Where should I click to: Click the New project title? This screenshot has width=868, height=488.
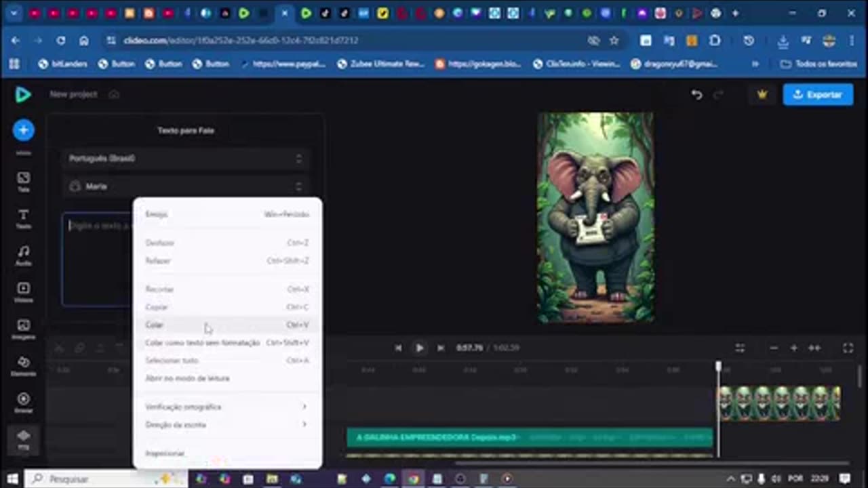point(73,94)
